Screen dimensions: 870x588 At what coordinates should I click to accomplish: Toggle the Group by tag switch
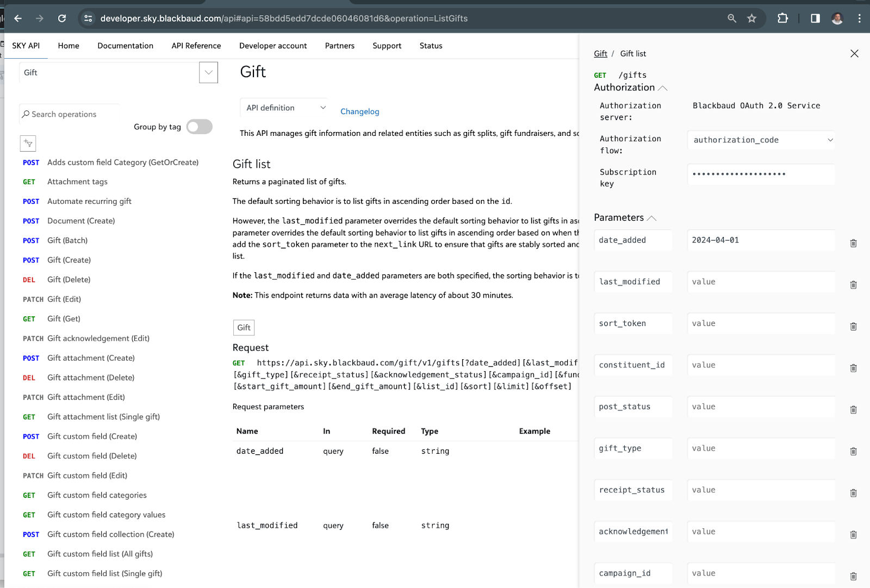click(x=199, y=127)
